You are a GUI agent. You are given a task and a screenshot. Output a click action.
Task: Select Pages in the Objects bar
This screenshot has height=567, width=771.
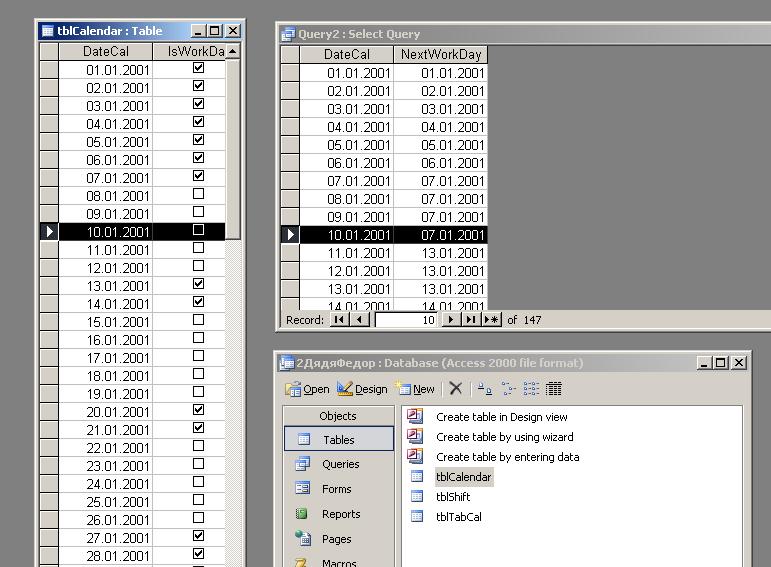[339, 539]
